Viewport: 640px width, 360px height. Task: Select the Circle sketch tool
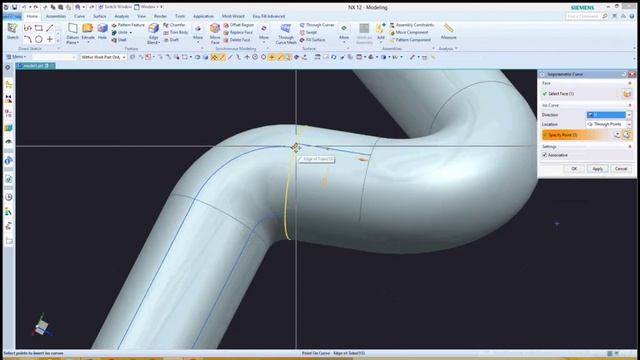point(38,39)
